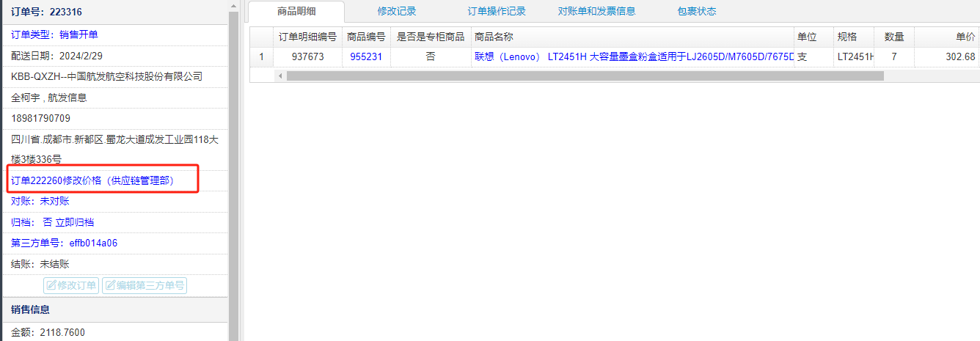Click the 单位 column header

[x=813, y=37]
